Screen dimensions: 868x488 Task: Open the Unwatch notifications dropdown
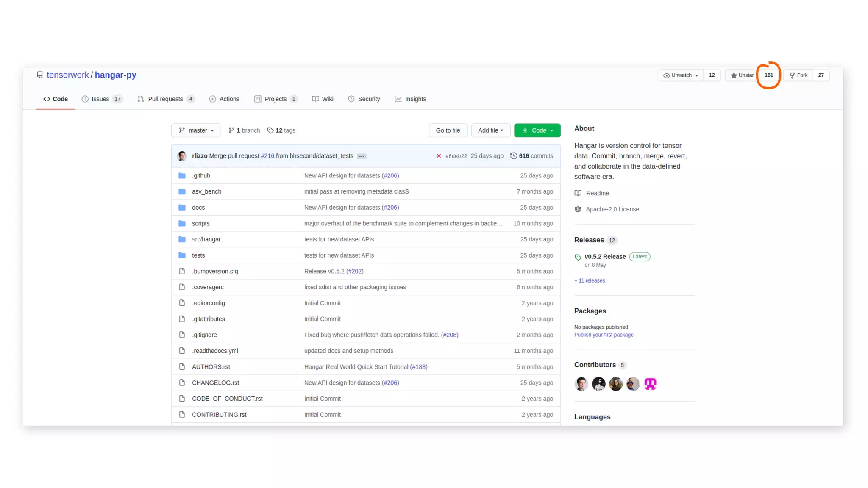coord(681,75)
